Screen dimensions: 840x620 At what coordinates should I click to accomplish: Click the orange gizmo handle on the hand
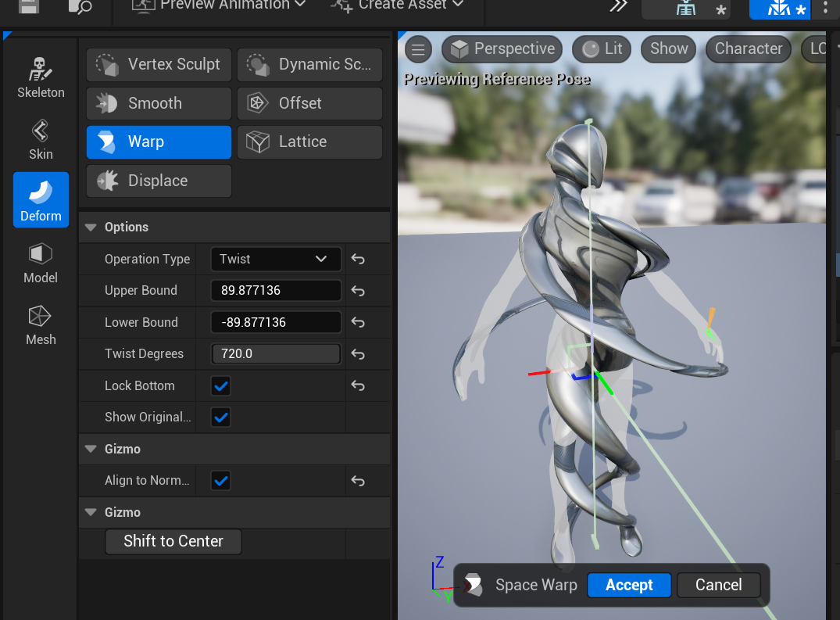(711, 318)
